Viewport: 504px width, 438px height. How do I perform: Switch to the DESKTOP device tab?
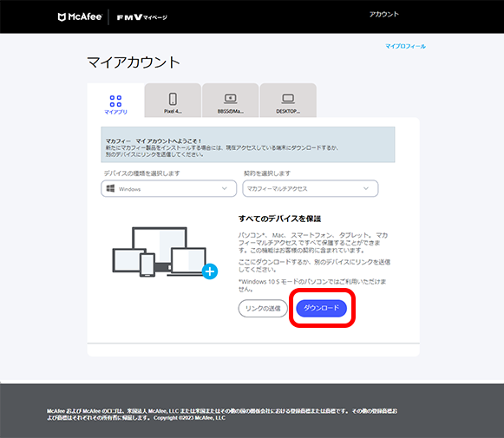(x=288, y=101)
